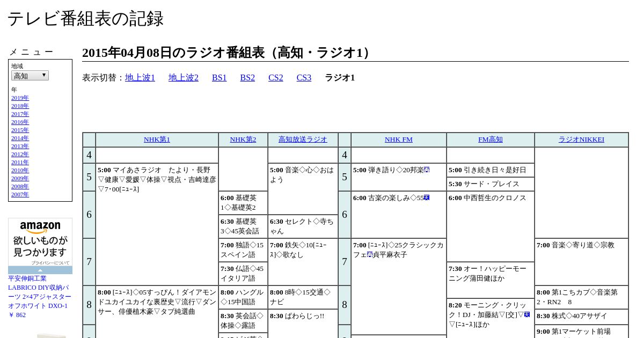Image resolution: width=644 pixels, height=338 pixels.
Task: Open the 平安伸銅工業 LABRICO product ad link
Action: [40, 297]
